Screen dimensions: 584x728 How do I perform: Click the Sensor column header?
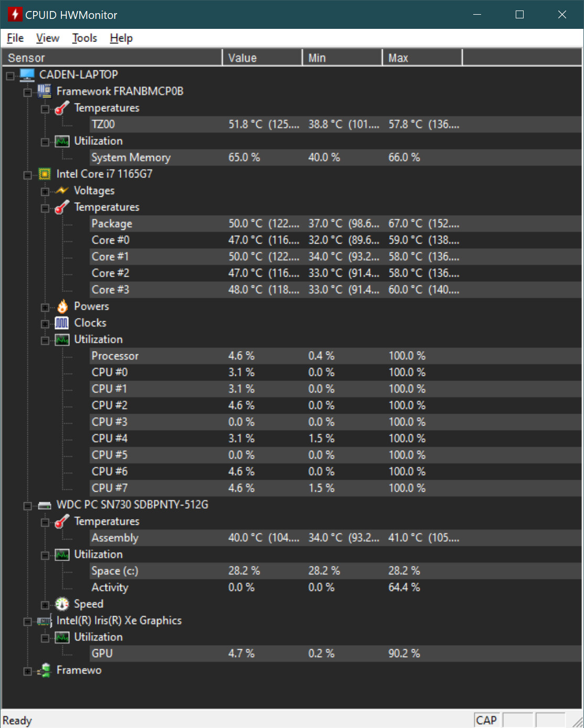coord(112,58)
